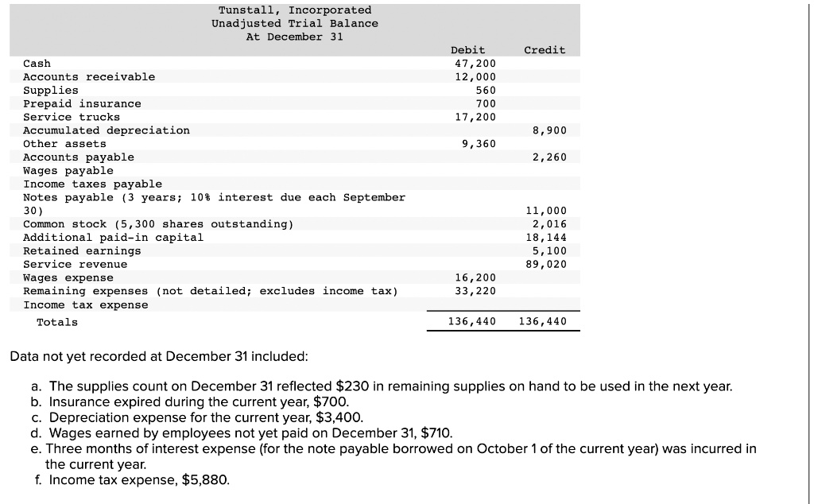Image resolution: width=814 pixels, height=504 pixels.
Task: Click the Supplies debit amount 560
Action: pyautogui.click(x=486, y=91)
